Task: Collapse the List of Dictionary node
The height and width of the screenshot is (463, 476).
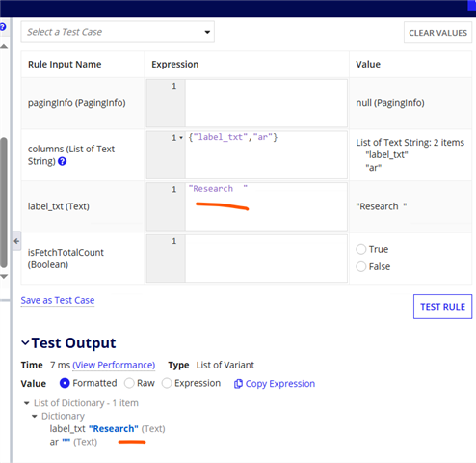Action: tap(27, 403)
